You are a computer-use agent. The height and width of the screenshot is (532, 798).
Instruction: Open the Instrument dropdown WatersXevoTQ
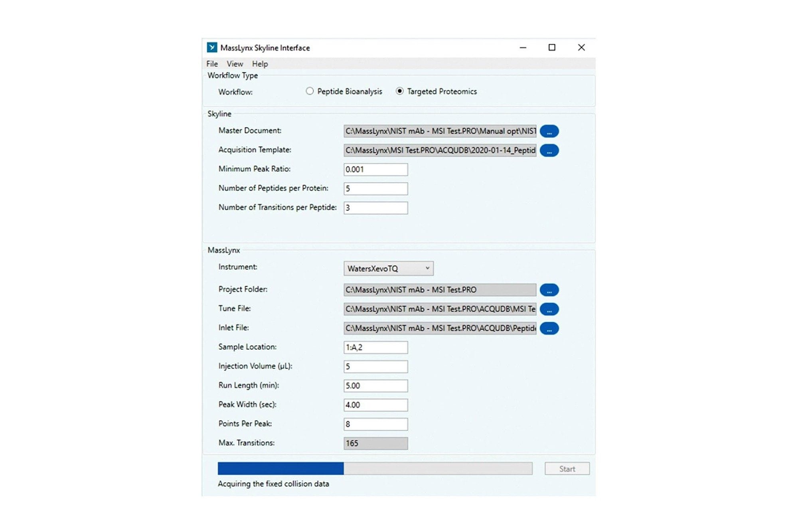[389, 269]
